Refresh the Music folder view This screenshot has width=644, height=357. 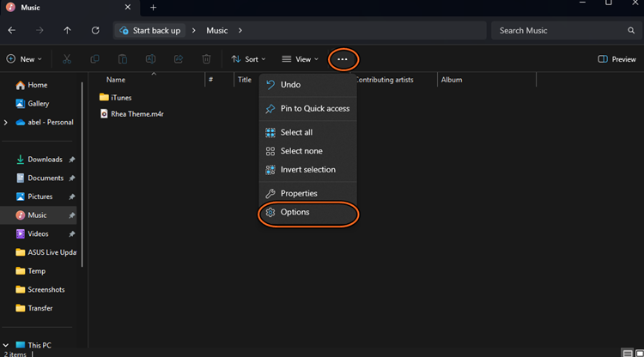click(x=95, y=30)
